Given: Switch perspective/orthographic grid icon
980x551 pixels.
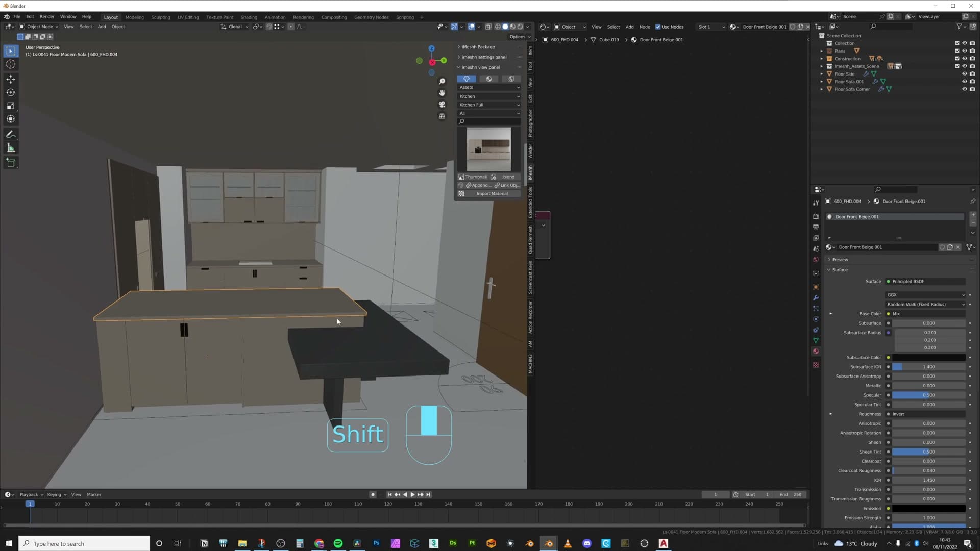Looking at the screenshot, I should [x=442, y=116].
